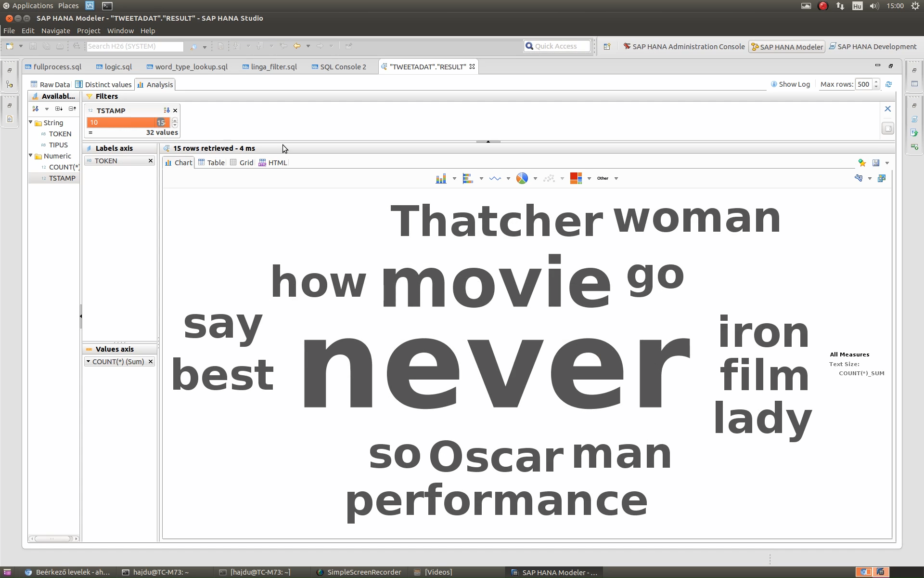Open COUNT(*) (Sum) aggregation dropdown
Viewport: 924px width, 578px height.
coord(89,361)
